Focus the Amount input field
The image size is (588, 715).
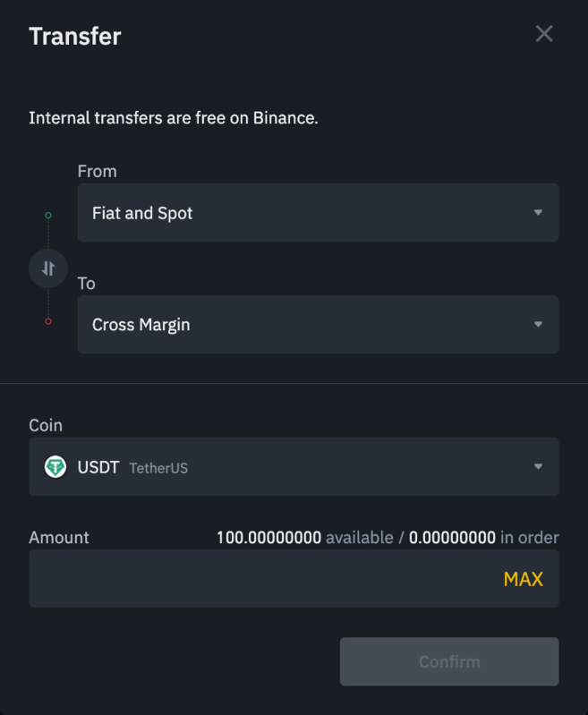click(x=260, y=579)
